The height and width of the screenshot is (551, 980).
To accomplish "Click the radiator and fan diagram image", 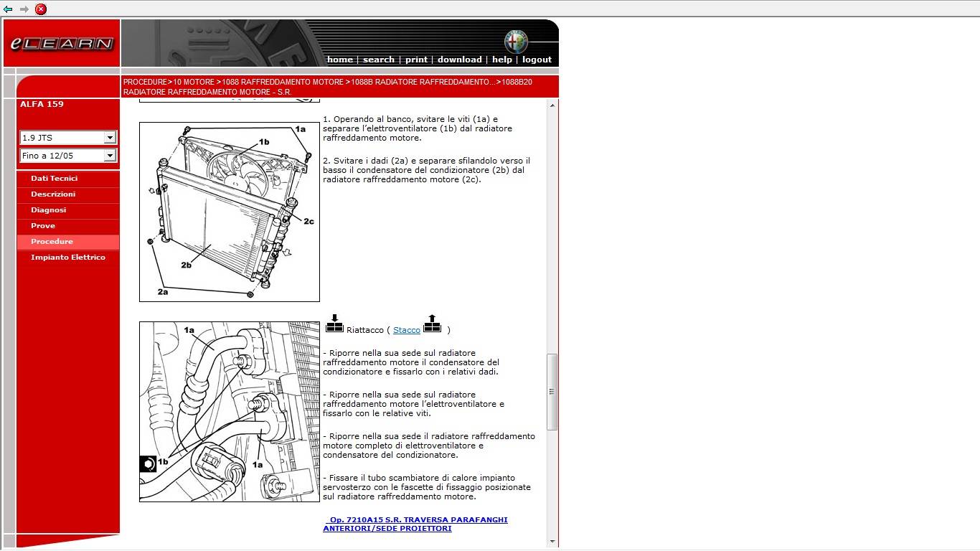I will (230, 212).
